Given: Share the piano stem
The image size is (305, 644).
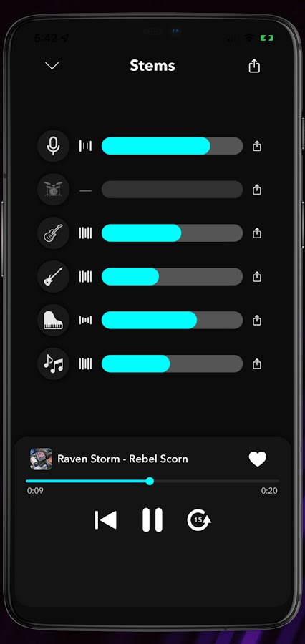Looking at the screenshot, I should 257,320.
